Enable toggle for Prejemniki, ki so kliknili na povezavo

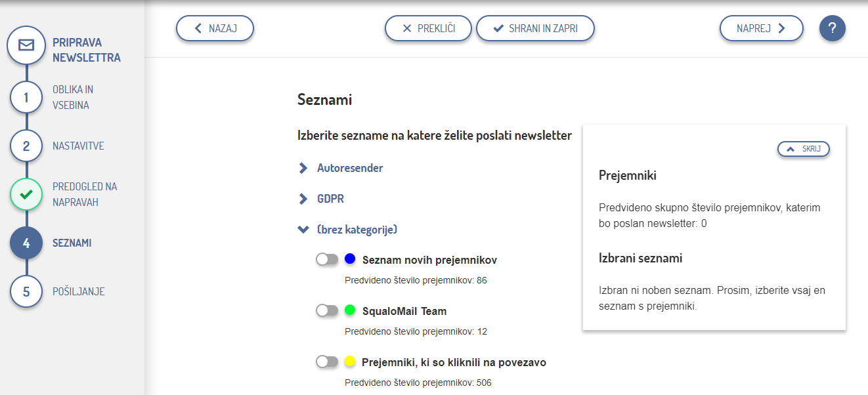coord(326,362)
